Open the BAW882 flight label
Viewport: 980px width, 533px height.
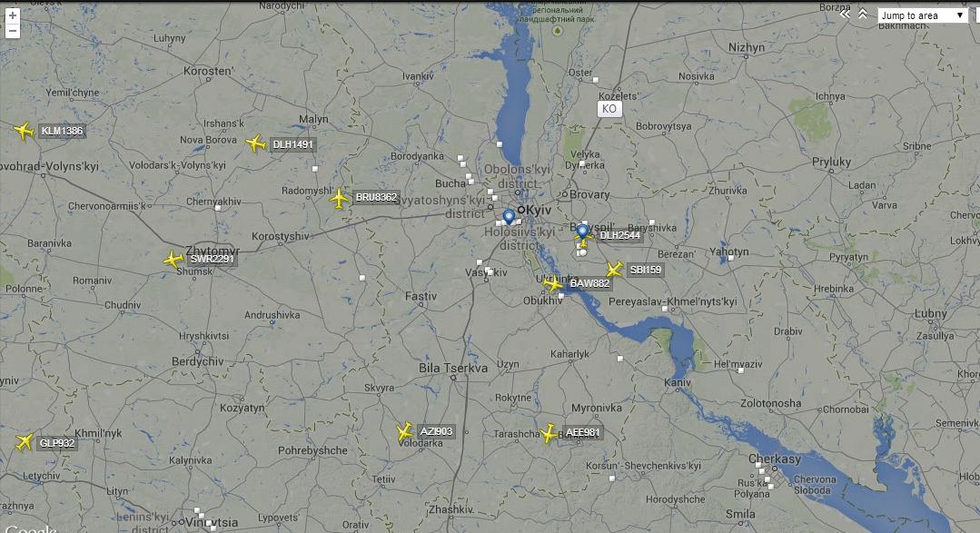coord(589,283)
